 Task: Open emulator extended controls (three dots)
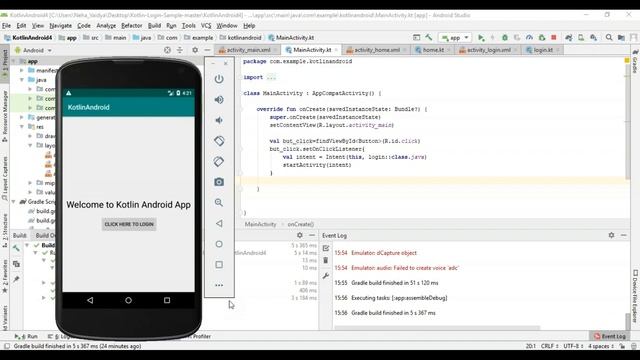(x=219, y=285)
